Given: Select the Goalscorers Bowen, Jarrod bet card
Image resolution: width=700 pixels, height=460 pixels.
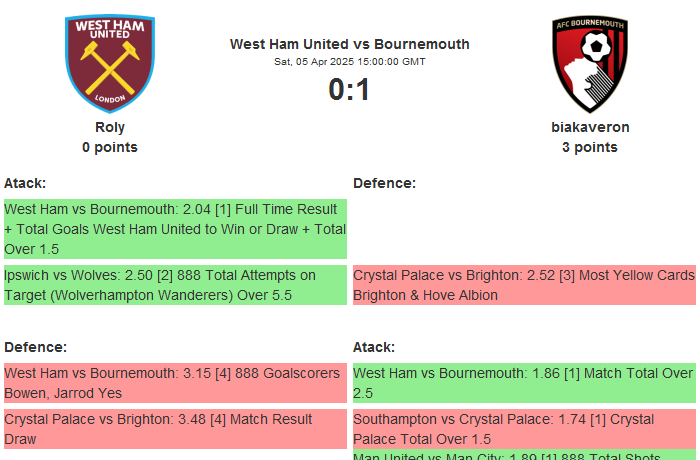Looking at the screenshot, I should [x=175, y=383].
